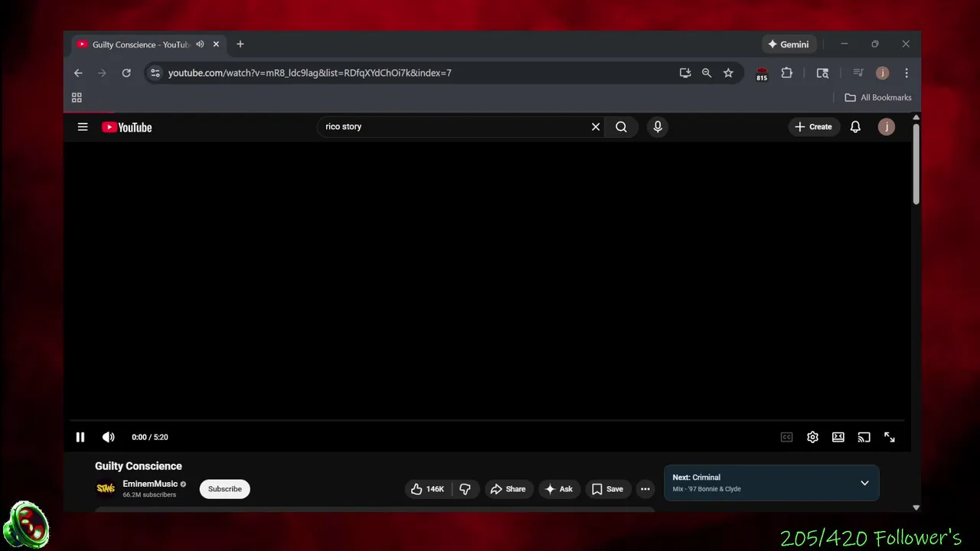Viewport: 980px width, 551px height.
Task: Open the Ask AI button
Action: [x=559, y=489]
